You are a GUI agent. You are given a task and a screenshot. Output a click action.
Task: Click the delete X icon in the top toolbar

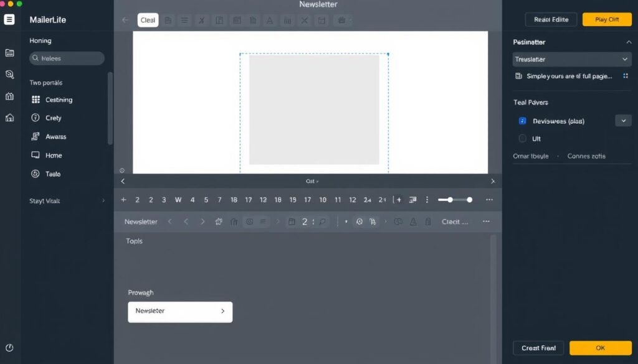coord(304,20)
